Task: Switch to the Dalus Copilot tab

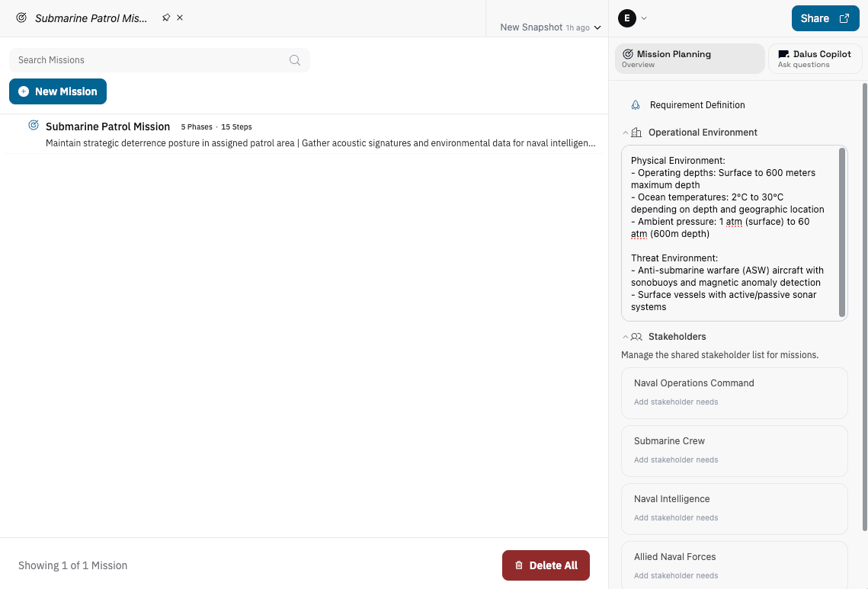Action: point(815,59)
